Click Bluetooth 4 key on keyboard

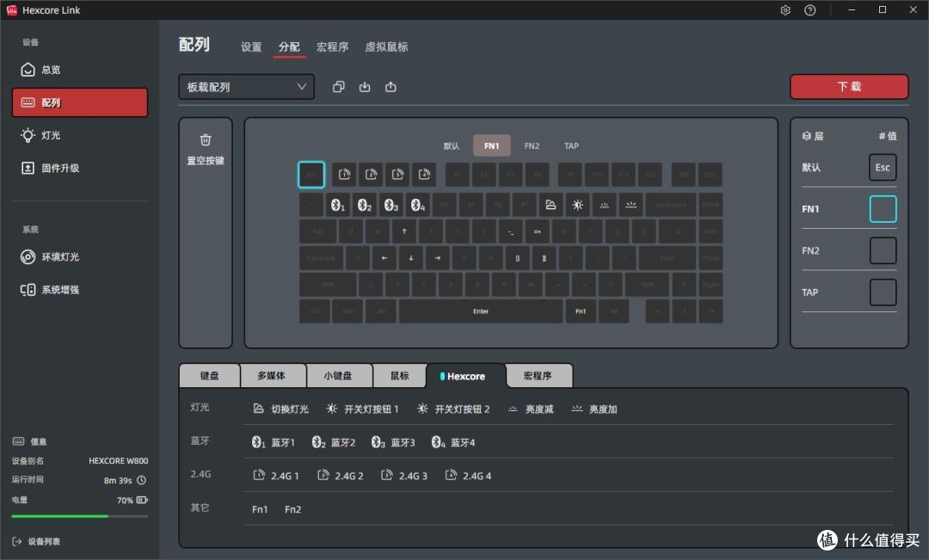pyautogui.click(x=418, y=205)
